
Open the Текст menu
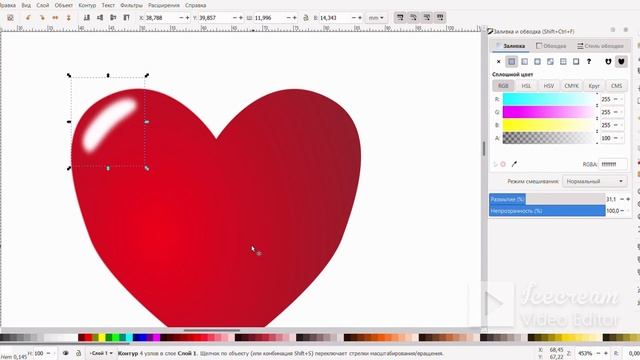tap(108, 5)
